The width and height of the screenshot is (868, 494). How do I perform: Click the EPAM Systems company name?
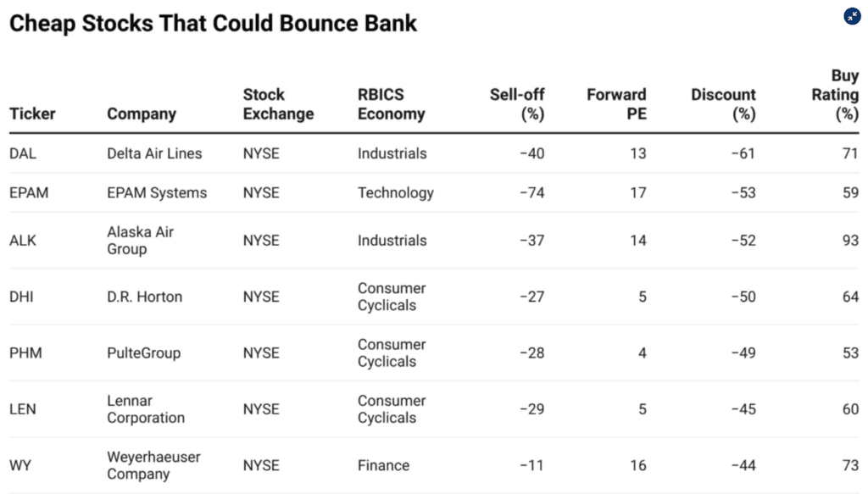pyautogui.click(x=157, y=192)
